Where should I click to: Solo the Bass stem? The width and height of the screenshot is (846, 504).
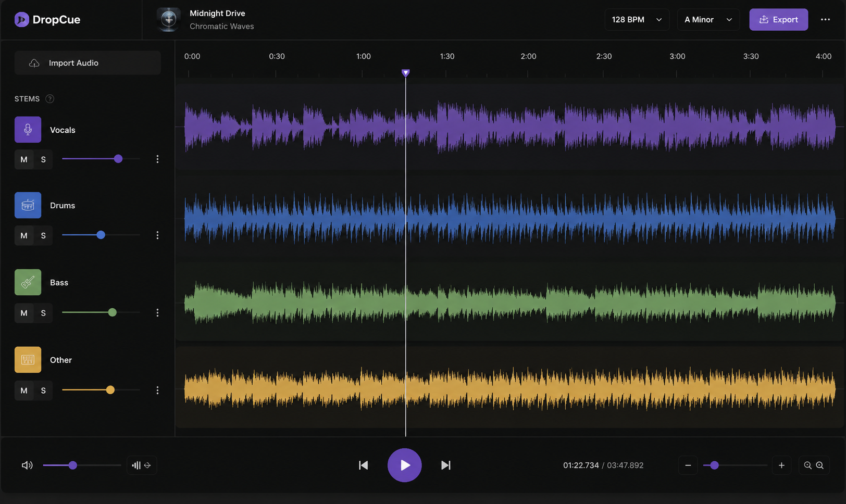click(x=43, y=313)
